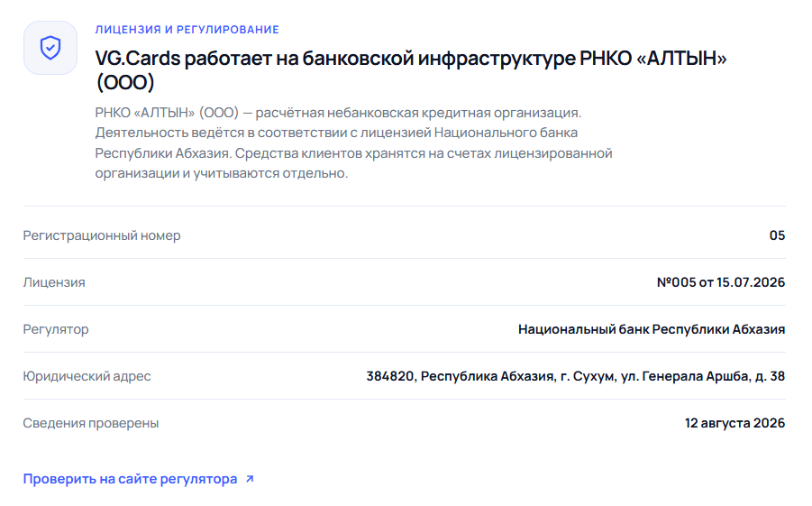Viewport: 812px width, 506px height.
Task: Click the "Регулятор" row label
Action: tap(56, 329)
